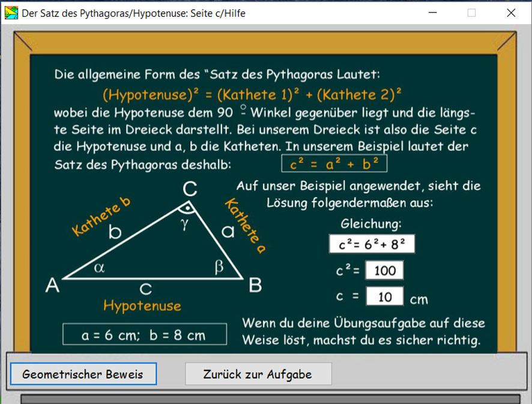Image resolution: width=532 pixels, height=404 pixels.
Task: Click the orange Hypotenuse label below triangle
Action: point(142,306)
